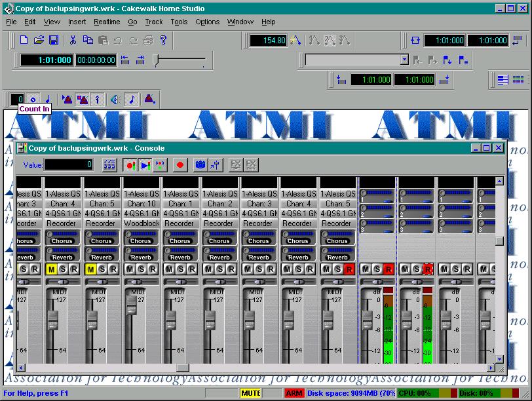Click the blue question mark help icon
Image resolution: width=532 pixels, height=401 pixels.
tap(163, 40)
